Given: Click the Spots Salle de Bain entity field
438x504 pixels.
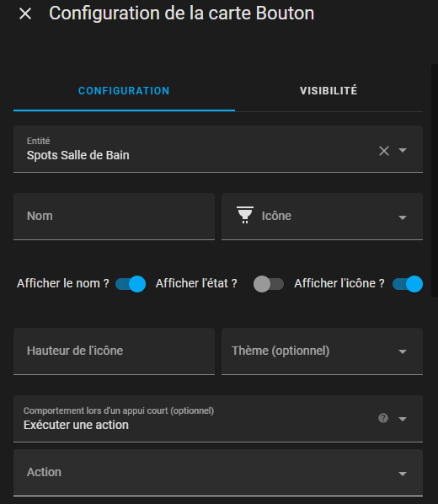Looking at the screenshot, I should click(218, 149).
